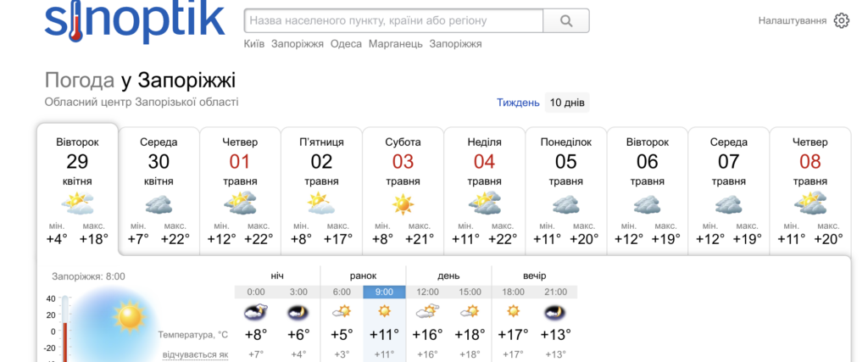Image resolution: width=868 pixels, height=362 pixels.
Task: Open the Київ quick city link
Action: [x=254, y=44]
